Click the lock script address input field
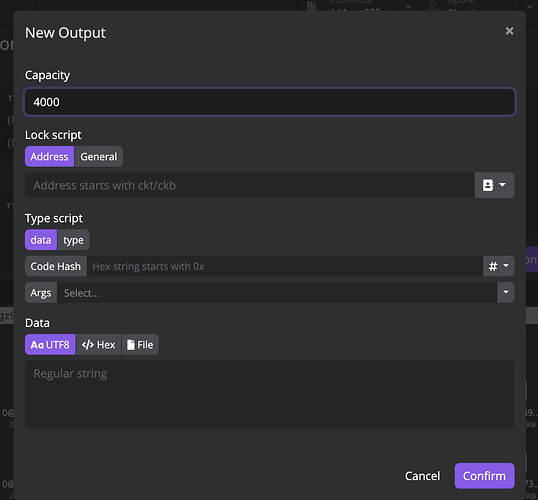The image size is (538, 500). (250, 185)
